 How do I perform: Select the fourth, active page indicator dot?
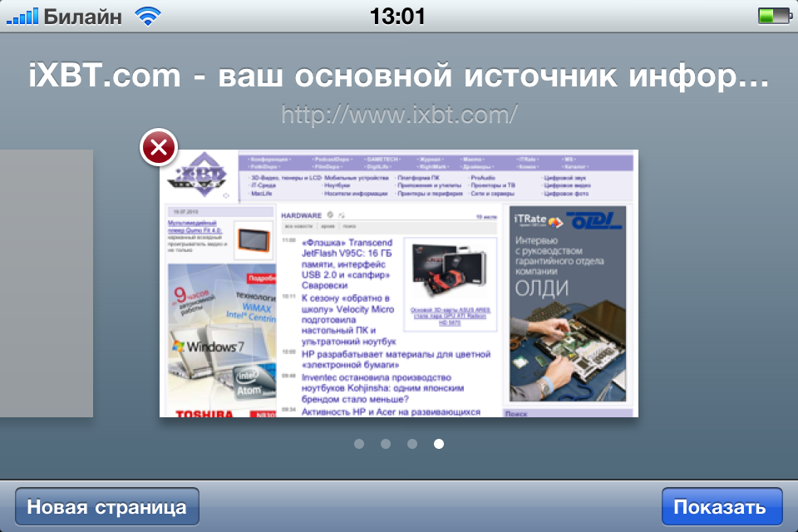click(439, 444)
